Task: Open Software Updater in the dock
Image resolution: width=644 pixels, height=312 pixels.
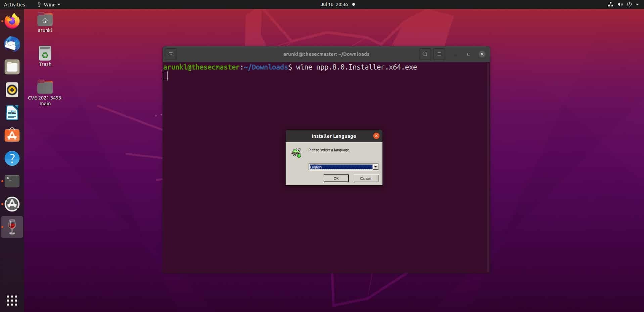Action: click(x=12, y=204)
